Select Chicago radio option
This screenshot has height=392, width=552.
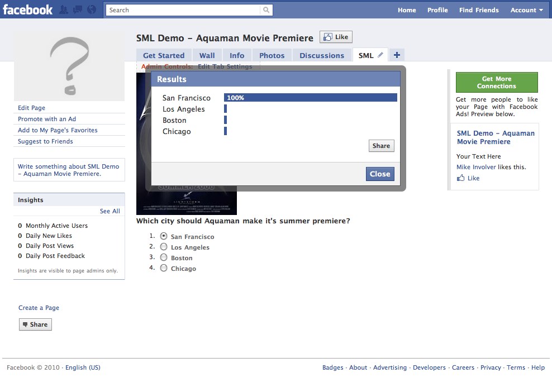click(164, 268)
